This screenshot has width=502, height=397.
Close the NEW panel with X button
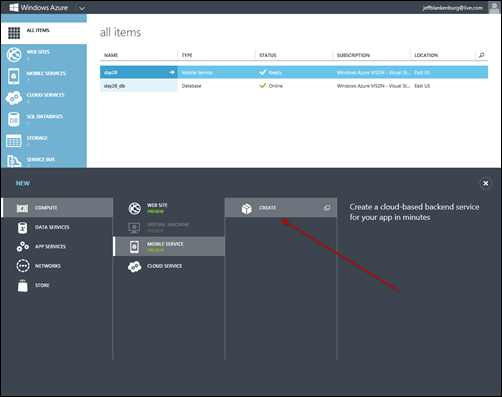tap(486, 183)
